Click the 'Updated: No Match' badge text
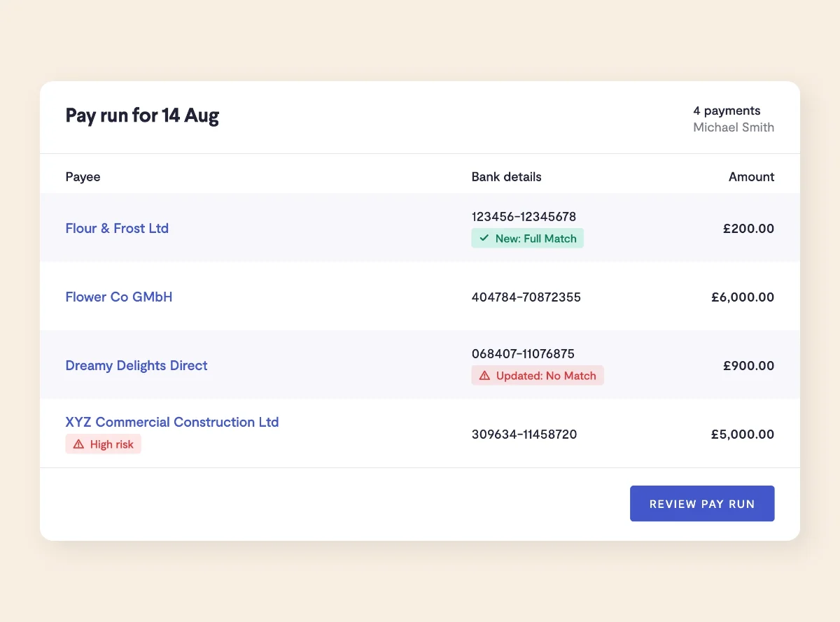840x622 pixels. tap(546, 376)
